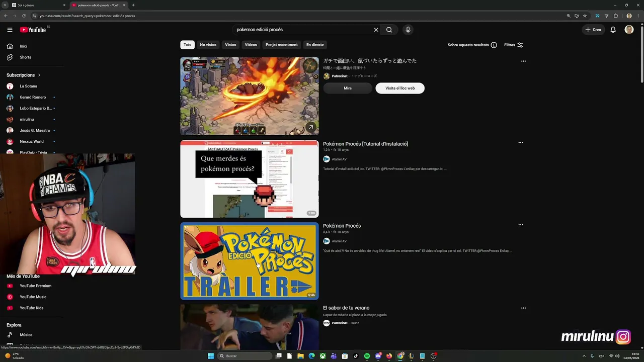Focus the Chrome address bar URL
The height and width of the screenshot is (362, 644).
tap(87, 16)
